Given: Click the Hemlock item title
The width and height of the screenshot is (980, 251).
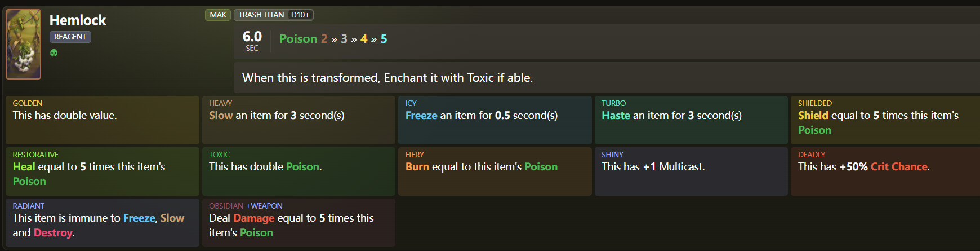Looking at the screenshot, I should (x=78, y=20).
